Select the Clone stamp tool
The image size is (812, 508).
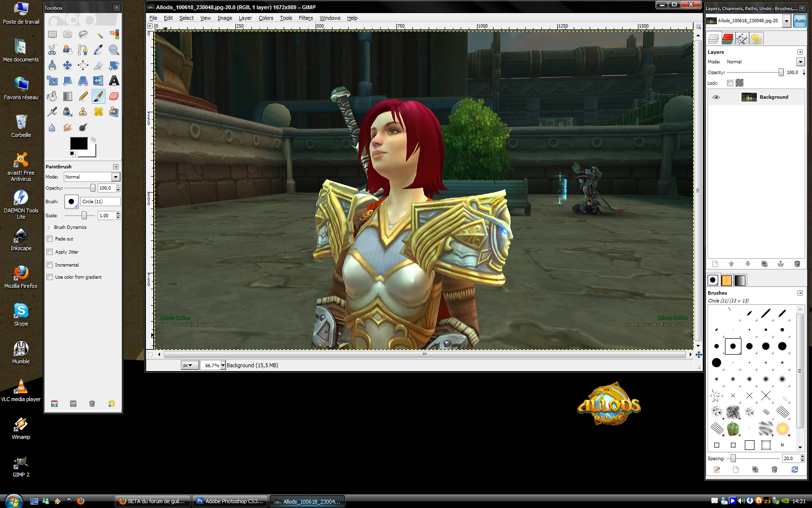click(x=83, y=112)
